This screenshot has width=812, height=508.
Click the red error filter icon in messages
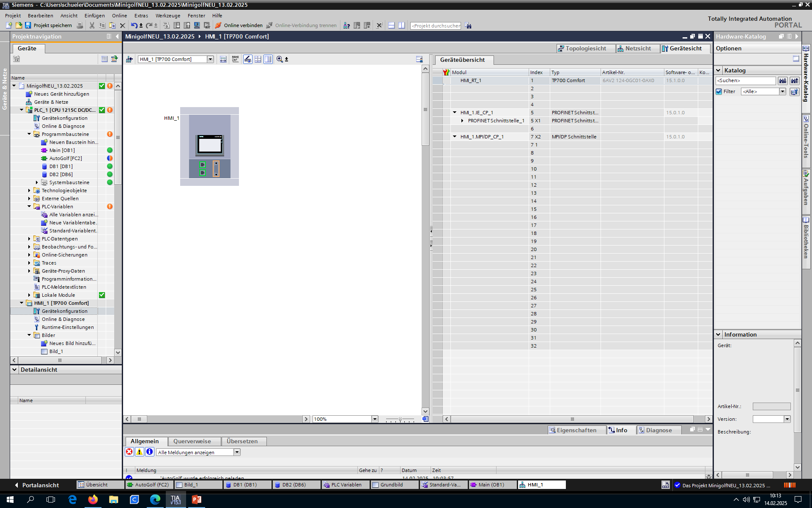click(129, 452)
